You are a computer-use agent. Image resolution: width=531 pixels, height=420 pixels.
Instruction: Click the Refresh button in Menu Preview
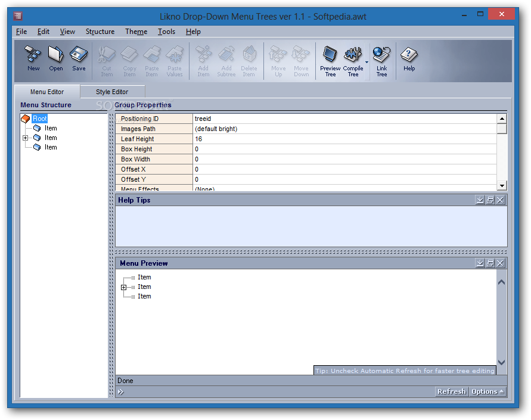pyautogui.click(x=451, y=391)
